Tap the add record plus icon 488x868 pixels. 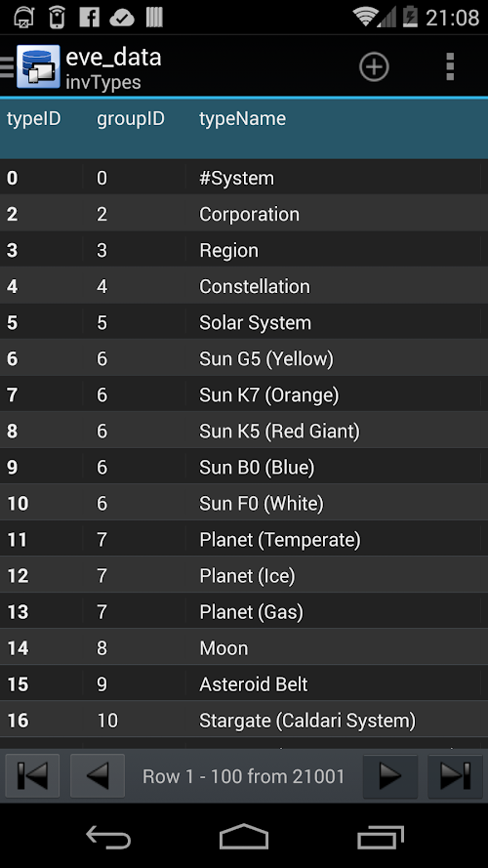click(374, 67)
